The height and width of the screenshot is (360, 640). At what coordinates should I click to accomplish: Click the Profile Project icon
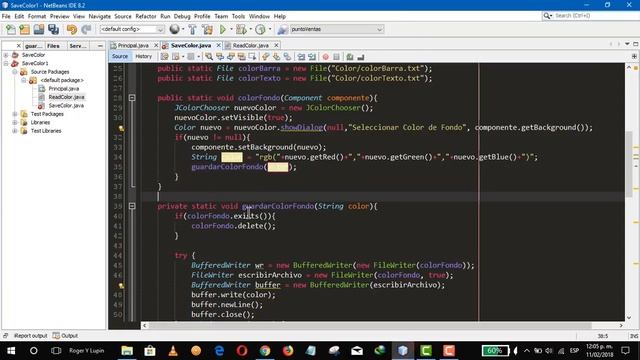click(260, 29)
